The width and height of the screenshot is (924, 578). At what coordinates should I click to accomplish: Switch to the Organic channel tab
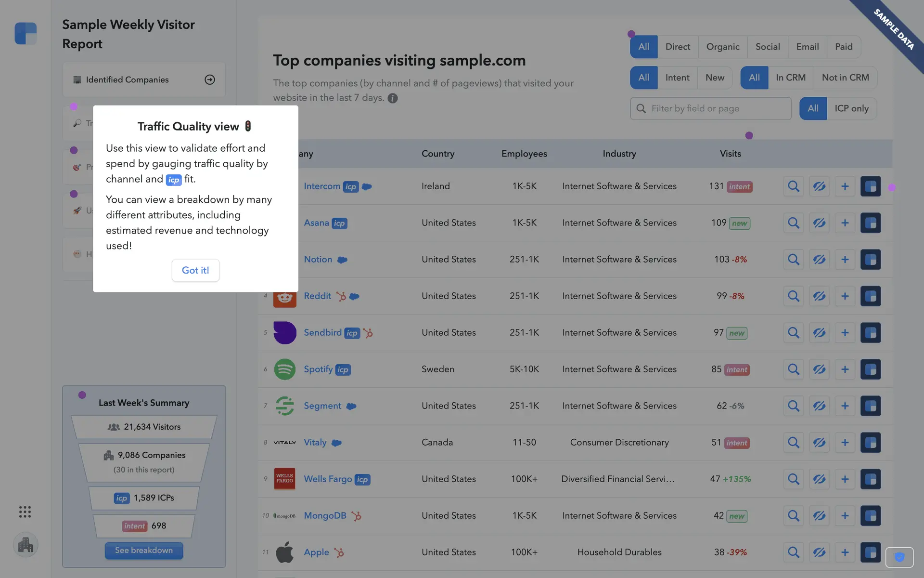(x=722, y=47)
